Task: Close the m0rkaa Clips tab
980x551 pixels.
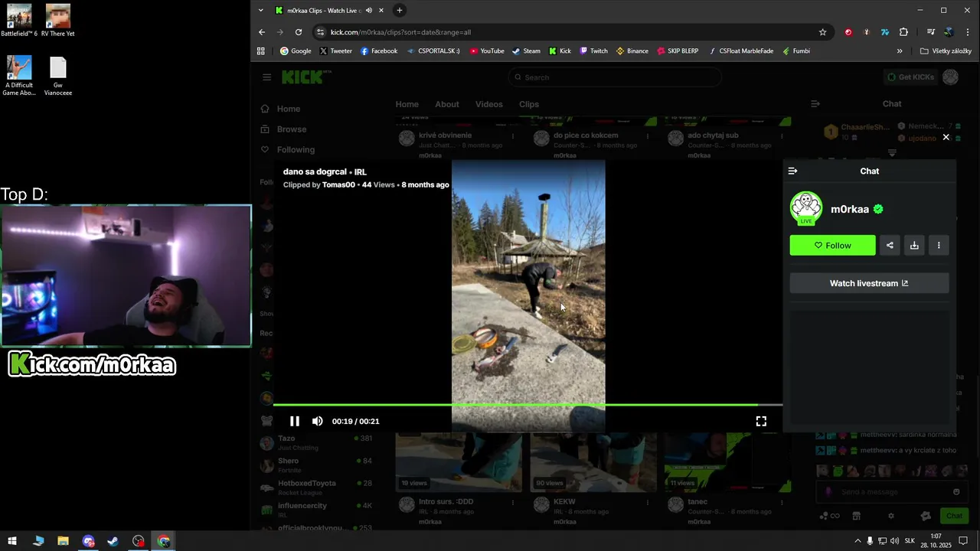Action: tap(381, 11)
